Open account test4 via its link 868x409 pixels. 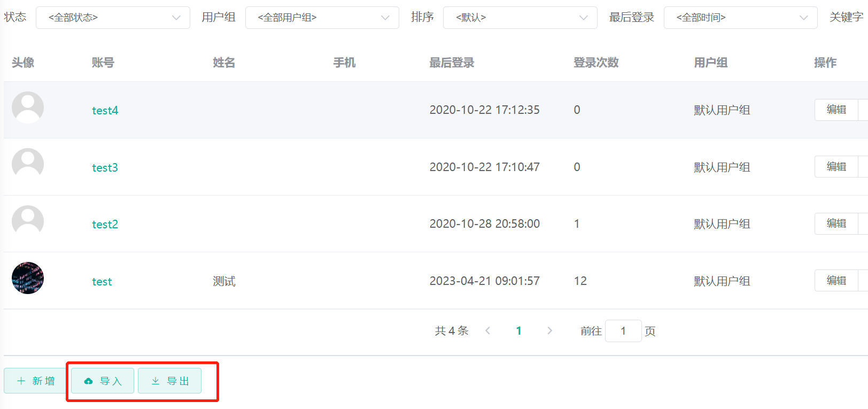point(105,110)
